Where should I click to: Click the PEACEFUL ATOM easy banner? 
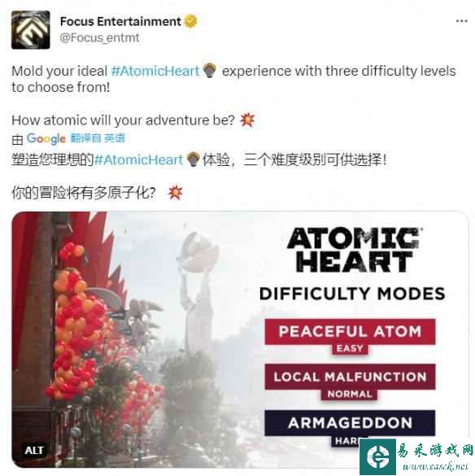pos(350,336)
